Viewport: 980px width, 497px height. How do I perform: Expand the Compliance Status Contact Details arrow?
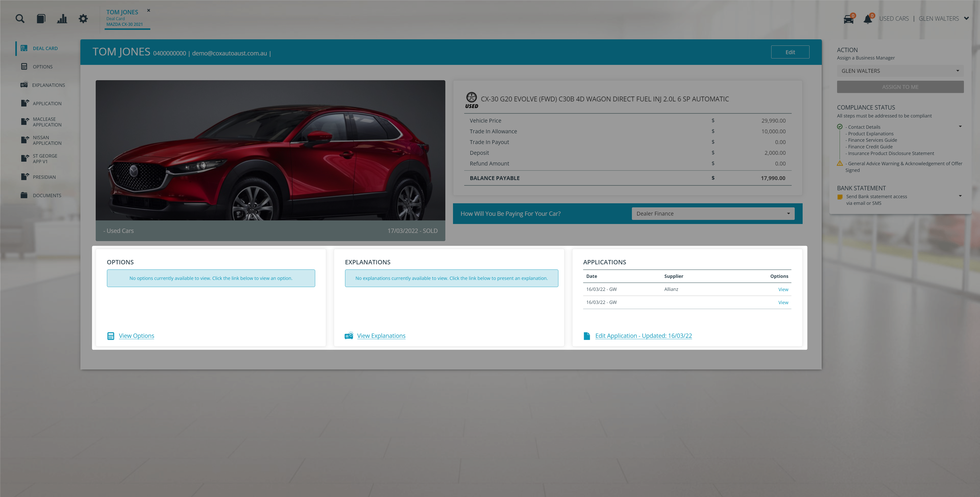960,126
